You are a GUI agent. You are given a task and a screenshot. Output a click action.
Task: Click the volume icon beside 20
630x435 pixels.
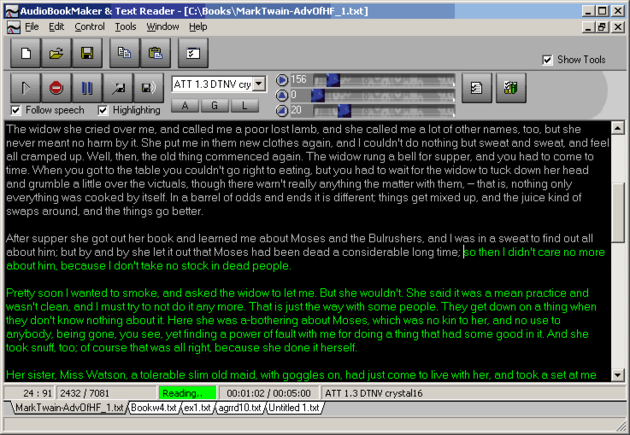click(x=282, y=110)
